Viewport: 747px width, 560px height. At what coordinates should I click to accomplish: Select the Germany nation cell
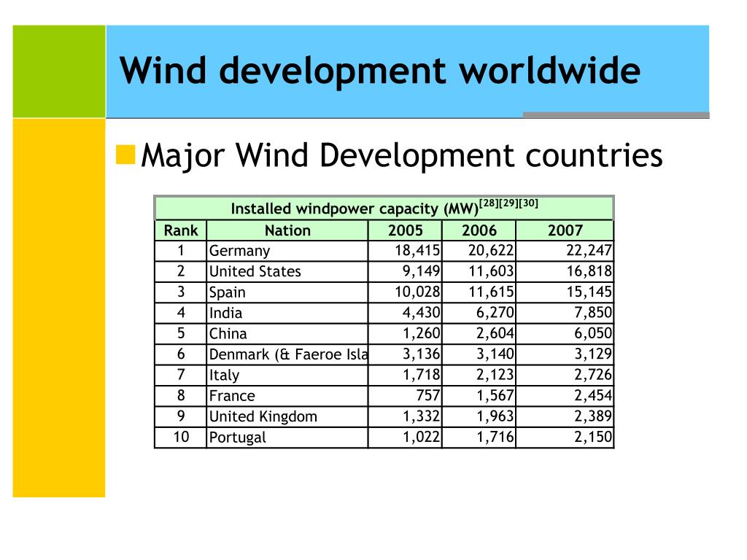click(287, 251)
